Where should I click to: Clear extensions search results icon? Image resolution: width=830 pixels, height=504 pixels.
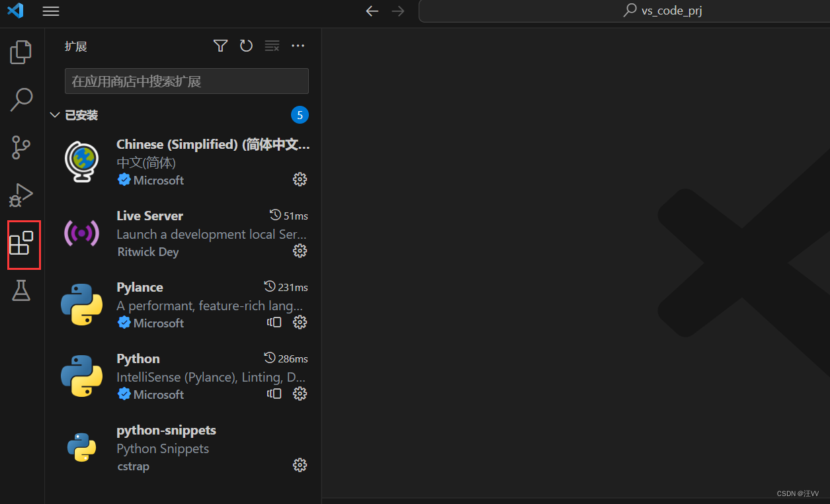[272, 46]
